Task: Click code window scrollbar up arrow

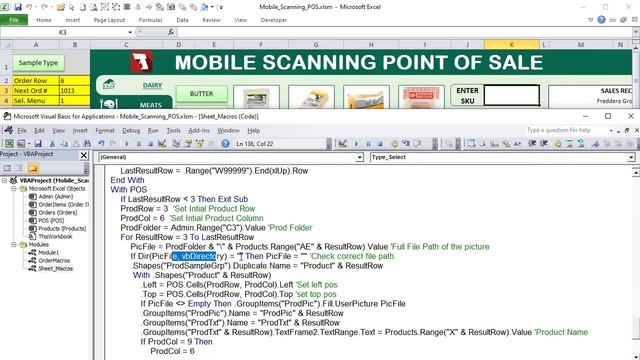Action: 636,173
